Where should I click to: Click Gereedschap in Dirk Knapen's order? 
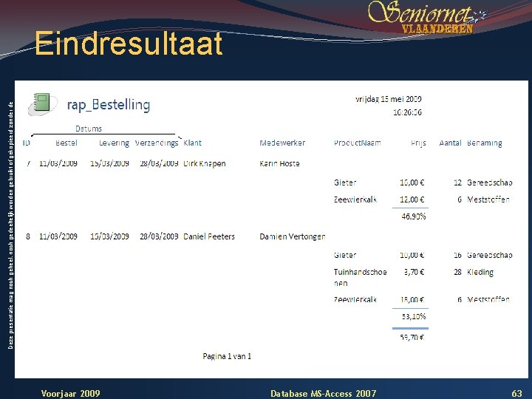click(490, 183)
